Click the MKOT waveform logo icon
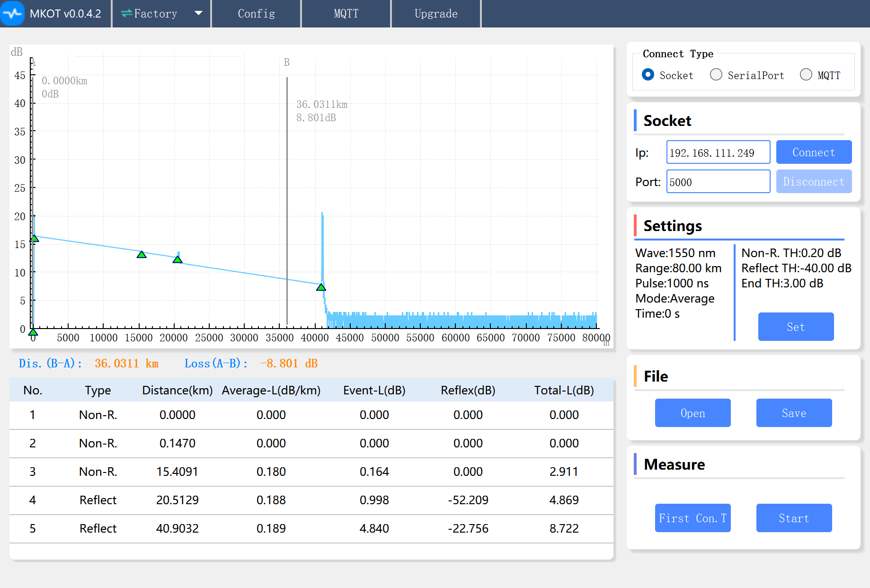 (x=13, y=13)
